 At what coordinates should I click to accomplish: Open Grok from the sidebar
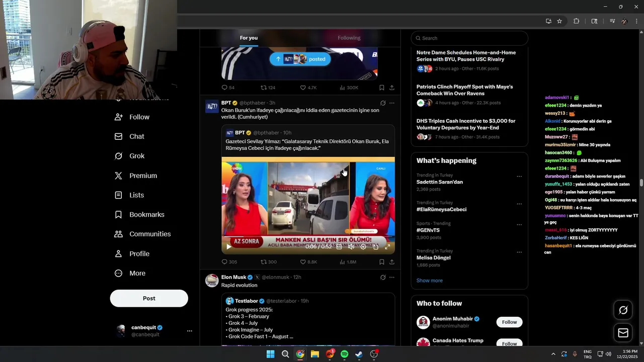pyautogui.click(x=130, y=156)
